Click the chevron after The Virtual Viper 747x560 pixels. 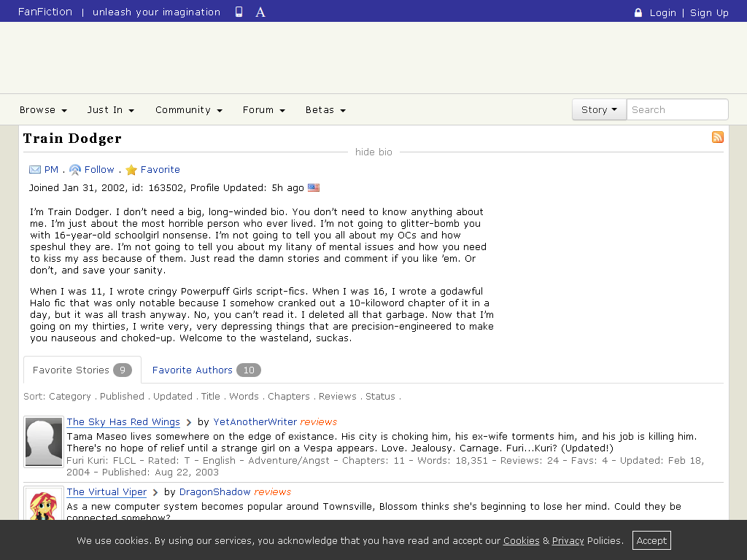click(x=155, y=492)
